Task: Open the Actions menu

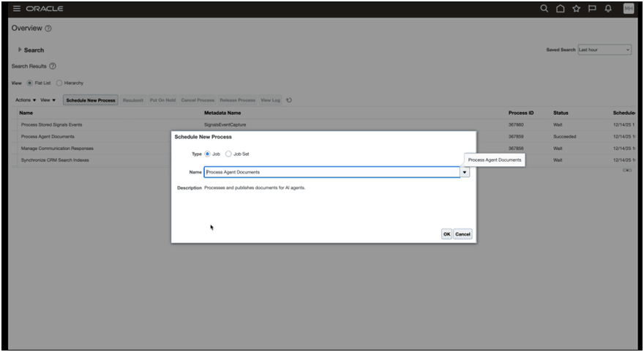Action: pos(26,100)
